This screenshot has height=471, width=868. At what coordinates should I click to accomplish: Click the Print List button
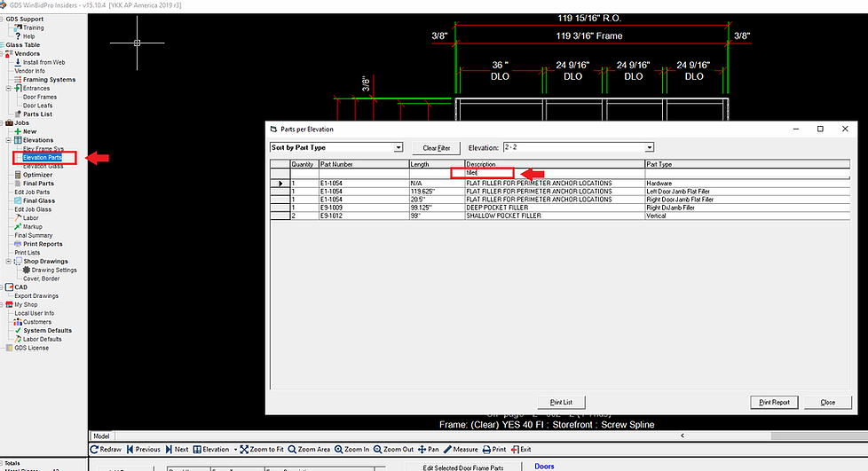pyautogui.click(x=561, y=403)
